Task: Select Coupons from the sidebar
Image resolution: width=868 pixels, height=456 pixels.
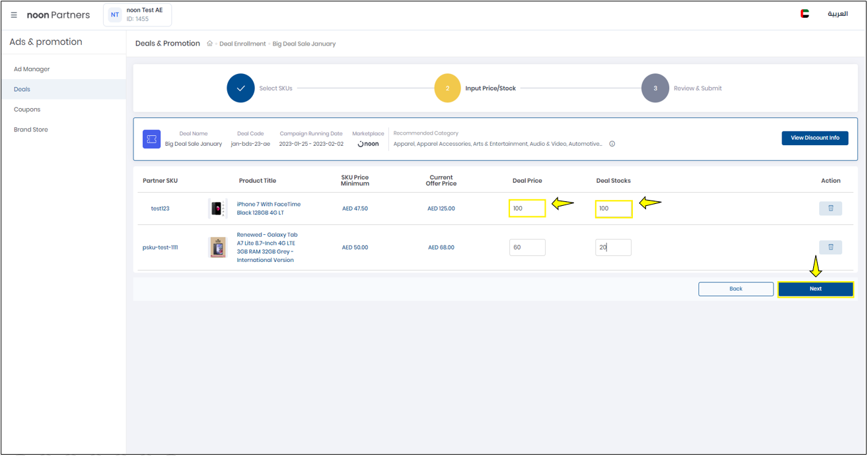Action: click(27, 110)
